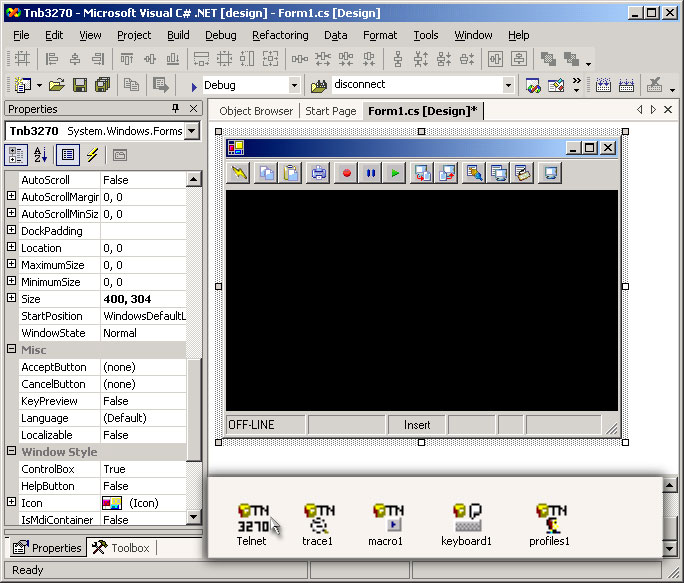Click the OFF-LINE status panel

click(266, 425)
